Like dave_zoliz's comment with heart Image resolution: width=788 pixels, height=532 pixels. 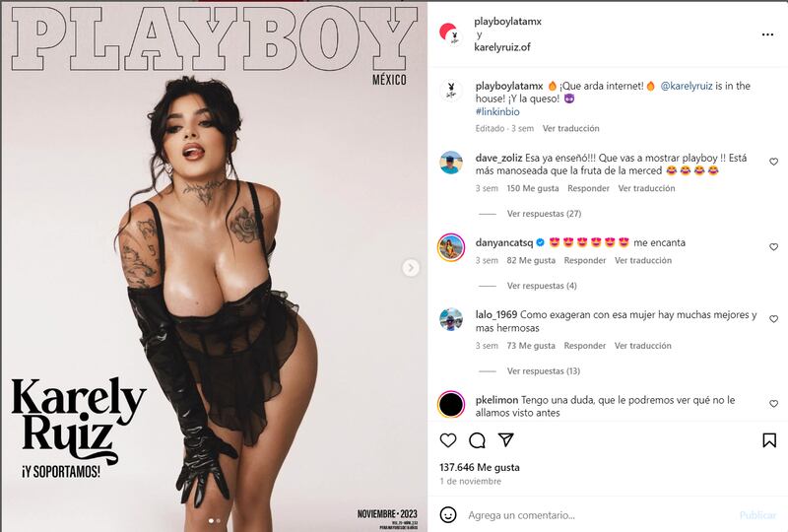pos(773,162)
